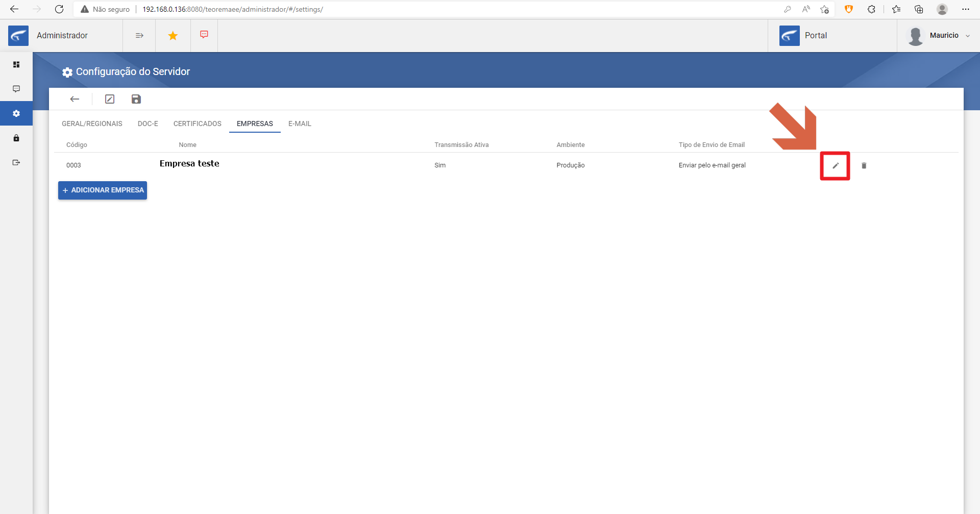Toggle the sidebar menu expand icon

point(139,35)
